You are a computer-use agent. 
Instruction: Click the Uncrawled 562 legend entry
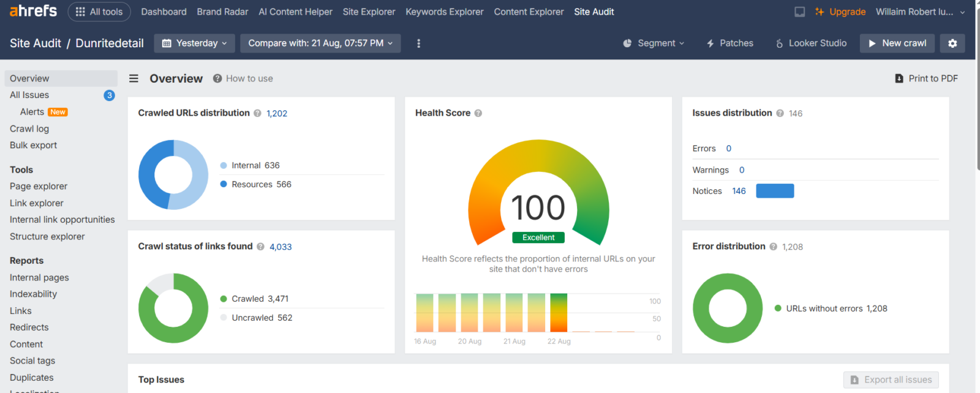(256, 318)
